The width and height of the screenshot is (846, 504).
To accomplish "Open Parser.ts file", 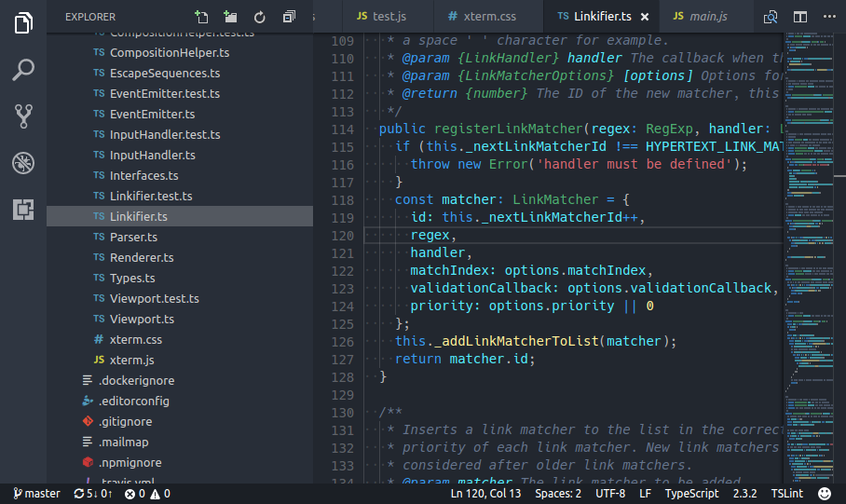I will pos(180,237).
